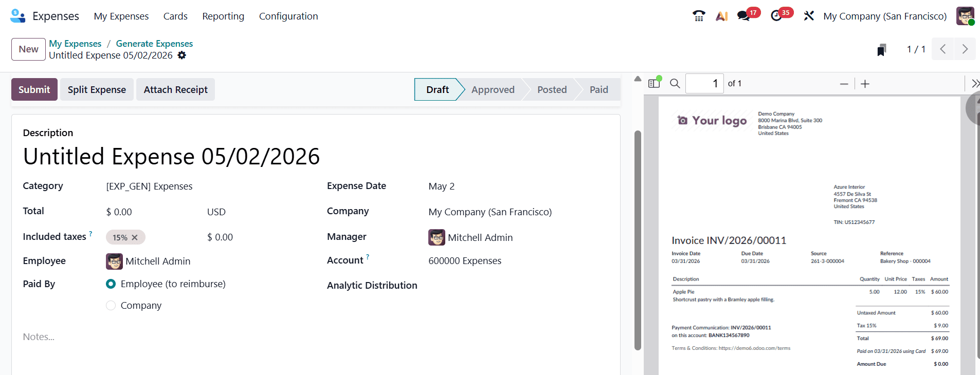Open the user avatar menu

coord(965,16)
